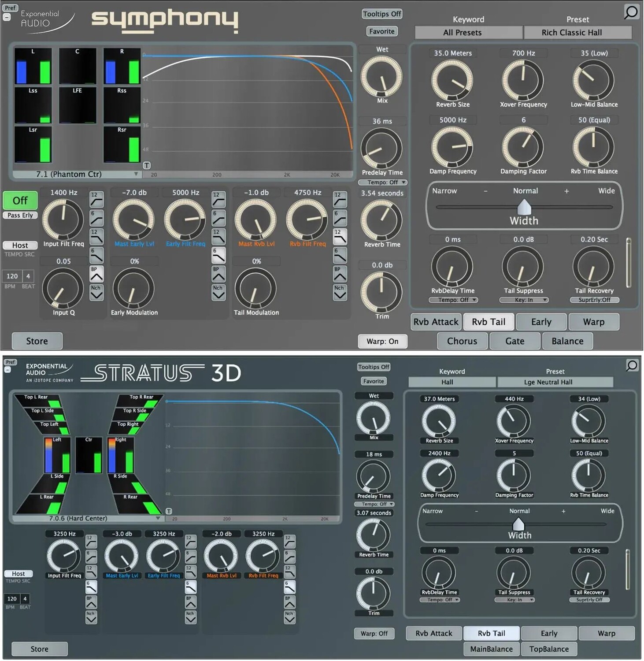The height and width of the screenshot is (661, 644).
Task: Select Nch notch for Symphony reverb filter
Action: (340, 293)
